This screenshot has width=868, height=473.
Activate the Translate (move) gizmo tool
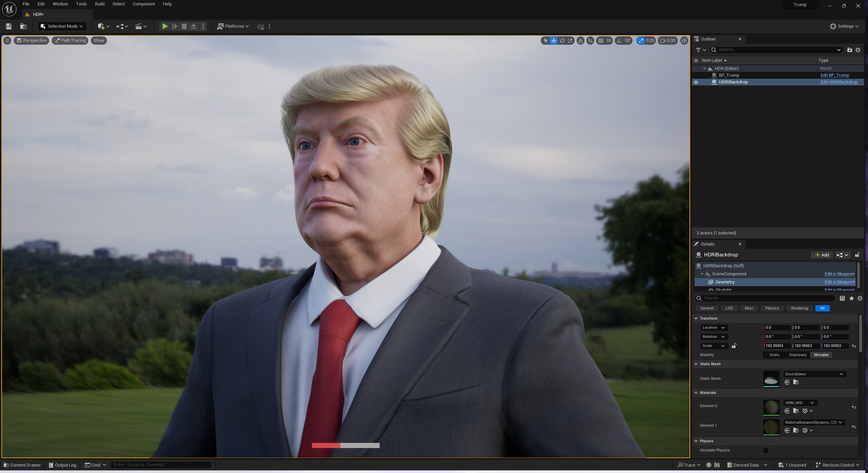pos(554,41)
